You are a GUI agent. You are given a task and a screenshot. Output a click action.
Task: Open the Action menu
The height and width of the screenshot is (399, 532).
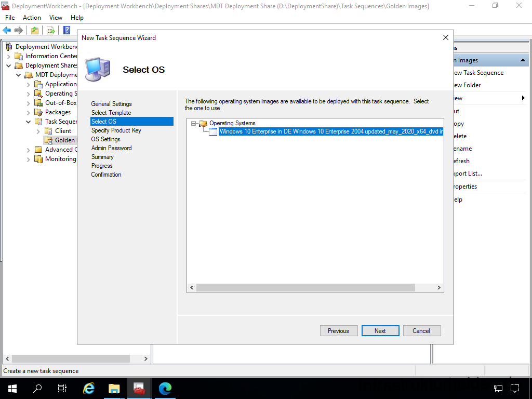click(x=32, y=18)
